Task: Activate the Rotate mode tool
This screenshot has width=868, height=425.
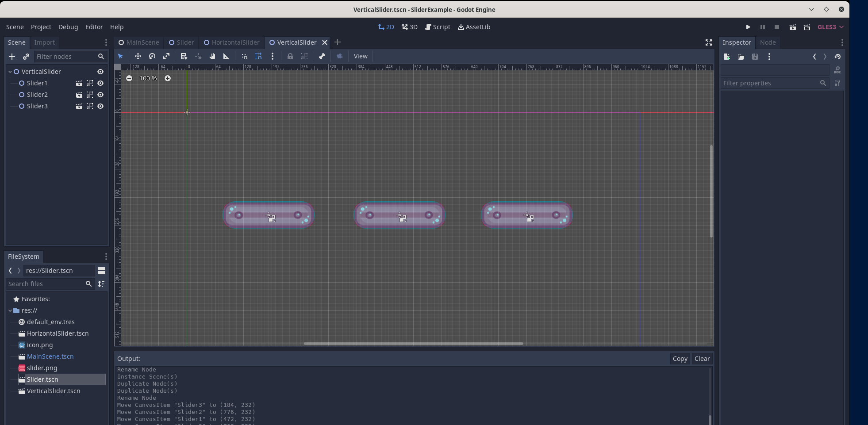Action: pyautogui.click(x=152, y=56)
